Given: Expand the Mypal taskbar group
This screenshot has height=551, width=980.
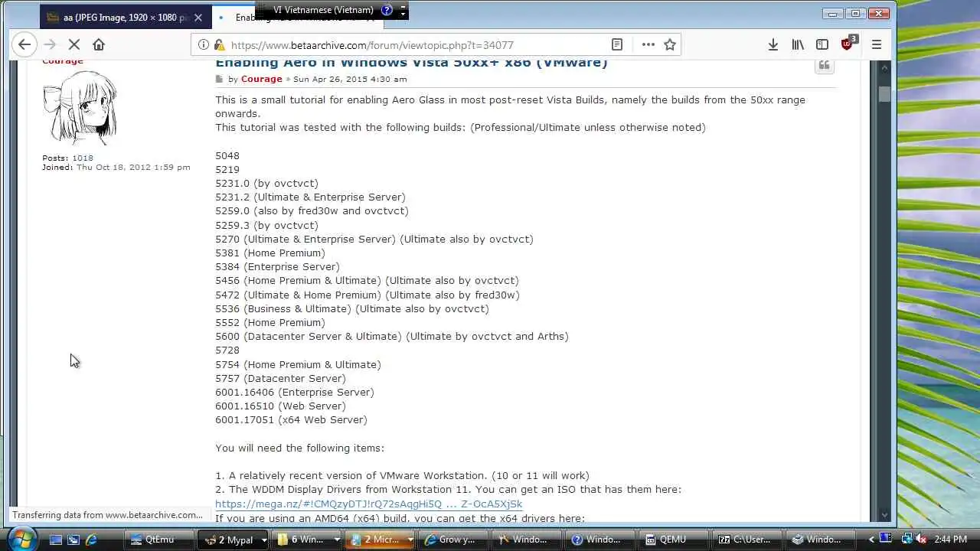Looking at the screenshot, I should point(264,540).
